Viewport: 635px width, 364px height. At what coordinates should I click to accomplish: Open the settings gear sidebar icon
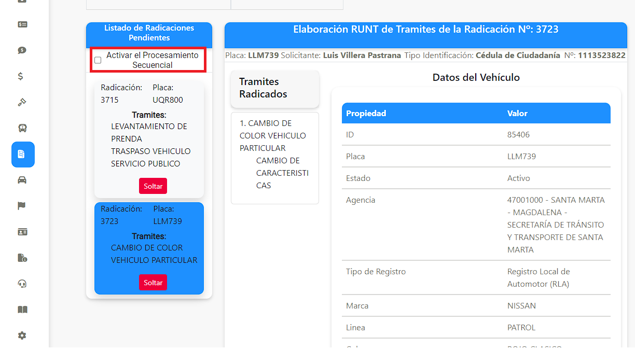(22, 335)
